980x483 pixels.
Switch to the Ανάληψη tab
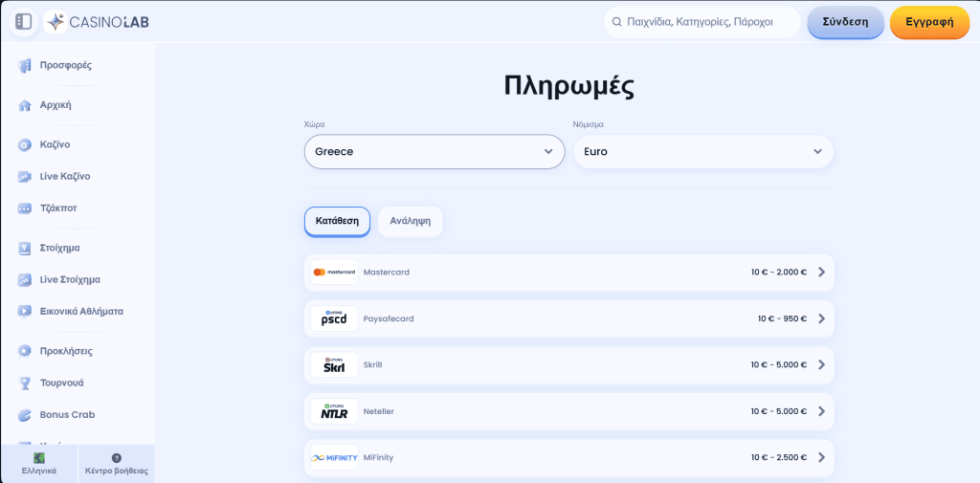410,221
